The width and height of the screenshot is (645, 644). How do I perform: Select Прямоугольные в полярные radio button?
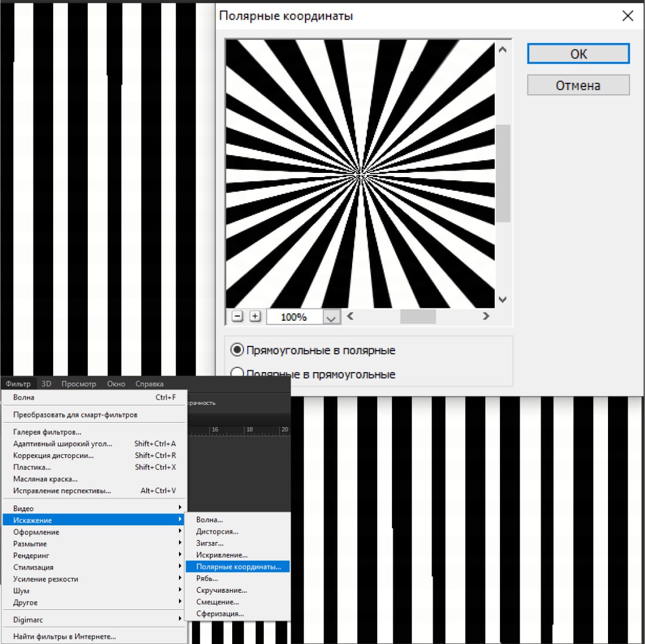(x=237, y=350)
